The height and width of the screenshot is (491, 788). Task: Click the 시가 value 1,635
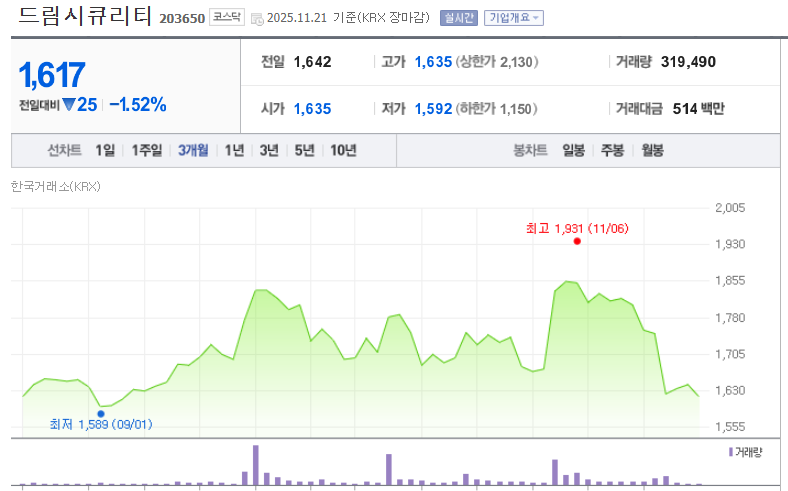click(x=313, y=109)
